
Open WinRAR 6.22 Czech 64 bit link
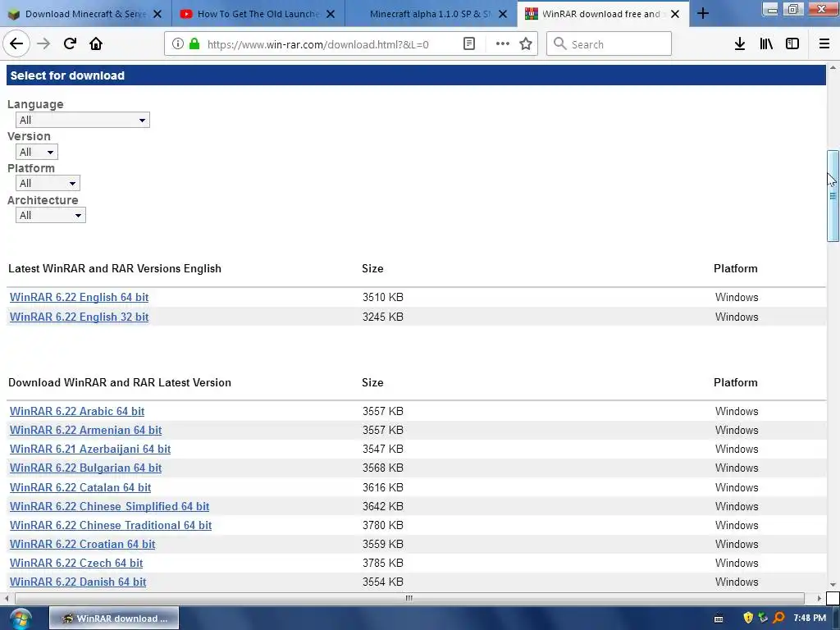(76, 563)
